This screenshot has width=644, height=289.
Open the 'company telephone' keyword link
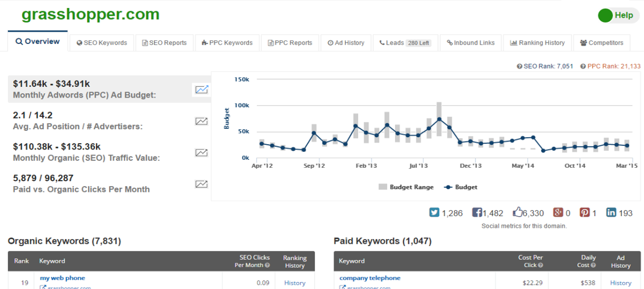click(x=370, y=278)
